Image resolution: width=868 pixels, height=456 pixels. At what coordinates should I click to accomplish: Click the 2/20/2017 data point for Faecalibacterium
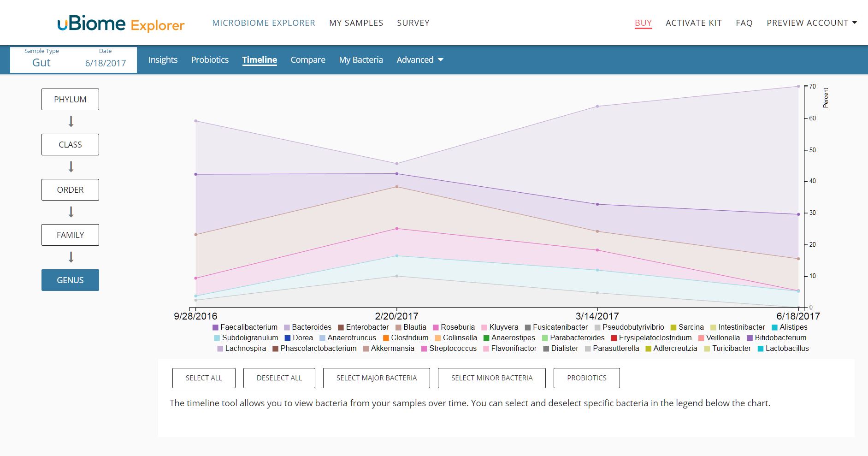(x=397, y=174)
